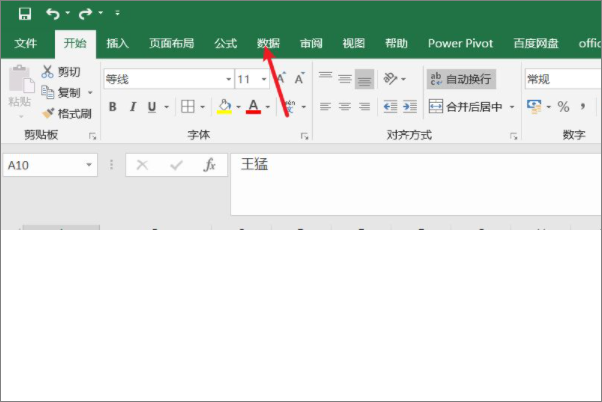Viewport: 602px width, 402px height.
Task: Switch to the 开始 ribbon tab
Action: click(75, 43)
